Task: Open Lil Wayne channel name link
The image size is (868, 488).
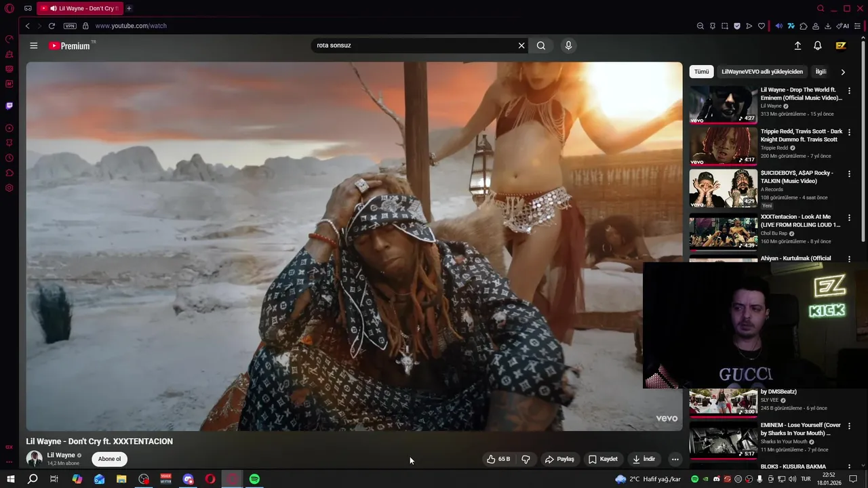Action: [x=61, y=455]
